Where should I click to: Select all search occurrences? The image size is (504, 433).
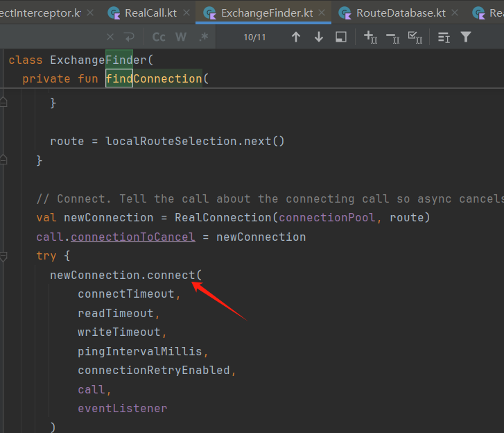tap(415, 37)
